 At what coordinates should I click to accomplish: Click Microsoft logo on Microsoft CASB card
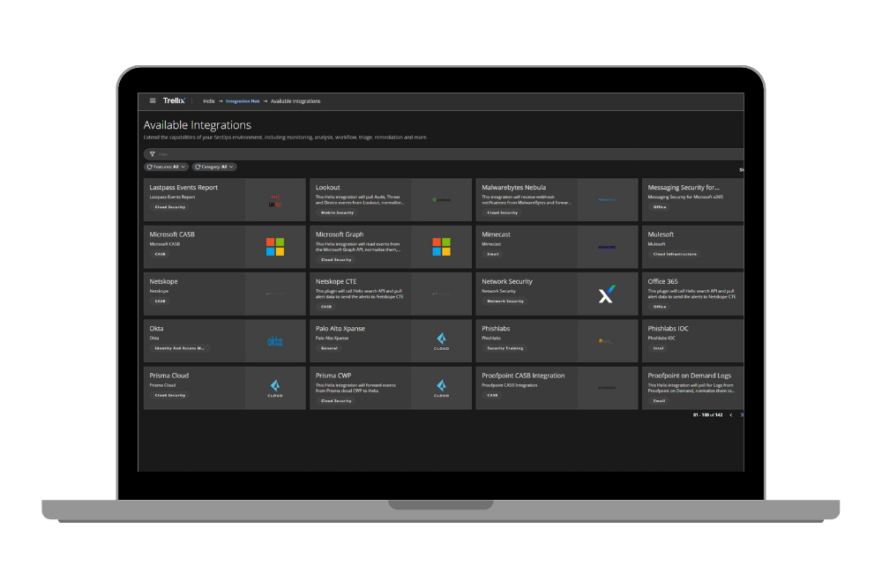tap(275, 247)
